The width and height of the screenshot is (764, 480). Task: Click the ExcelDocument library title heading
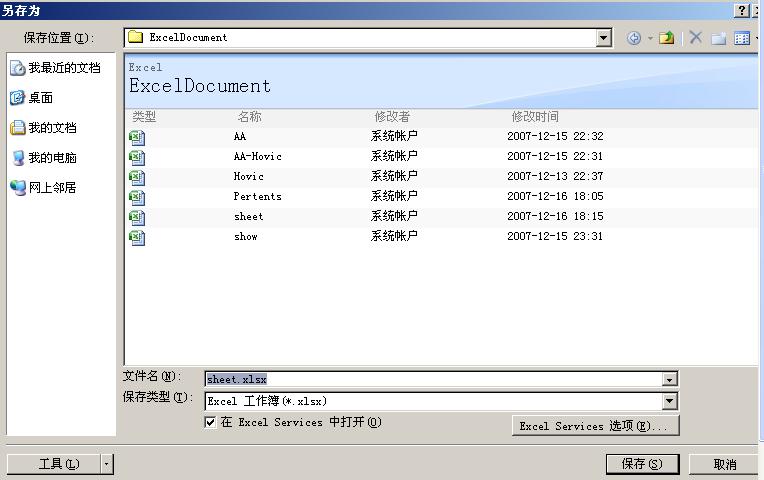[200, 86]
